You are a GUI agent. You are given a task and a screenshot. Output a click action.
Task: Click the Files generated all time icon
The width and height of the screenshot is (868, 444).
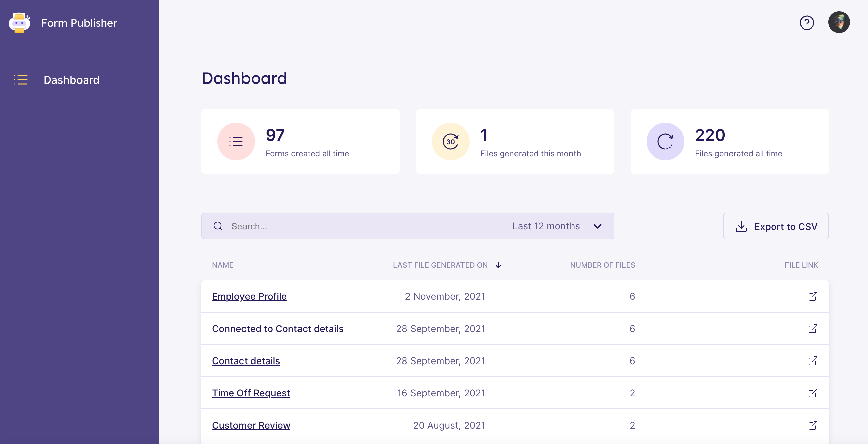pyautogui.click(x=665, y=142)
